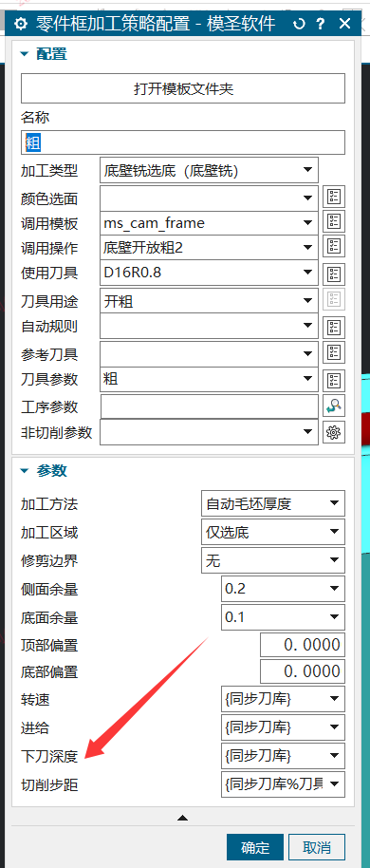Click the 工序参数 input field
This screenshot has height=868, width=370.
click(x=210, y=406)
